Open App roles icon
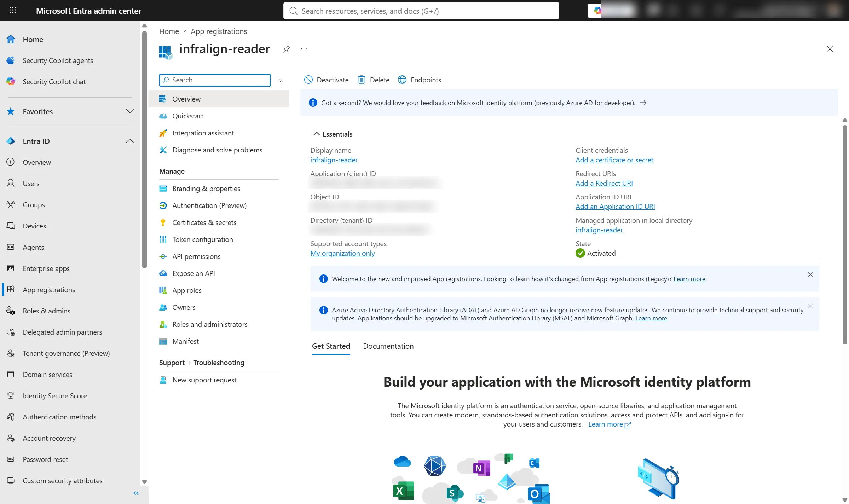Image resolution: width=849 pixels, height=504 pixels. coord(163,290)
